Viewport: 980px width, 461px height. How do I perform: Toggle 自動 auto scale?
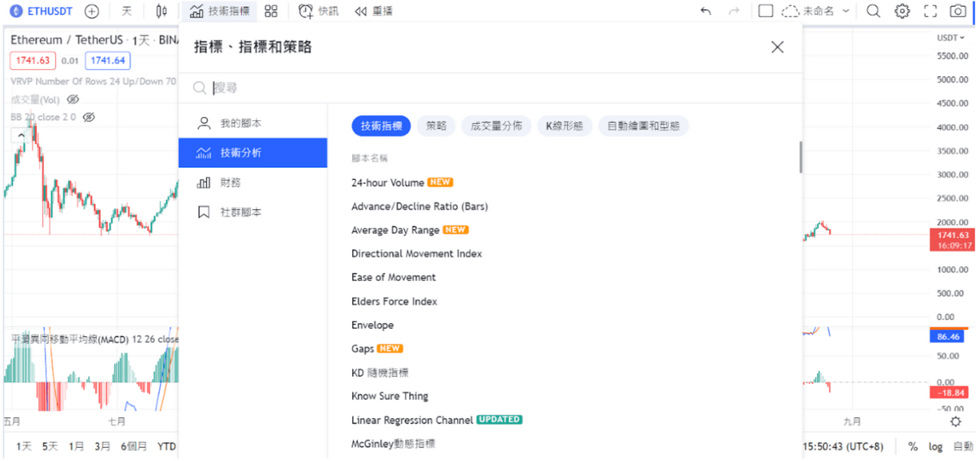(962, 446)
